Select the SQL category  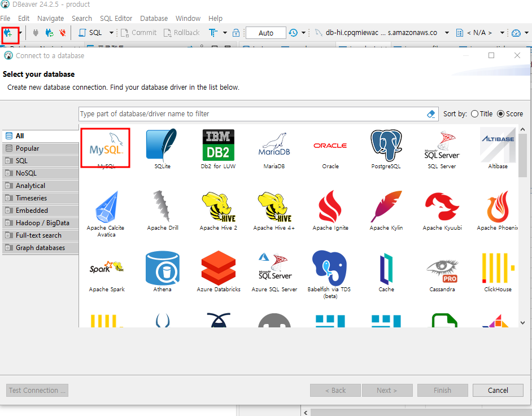tap(41, 161)
